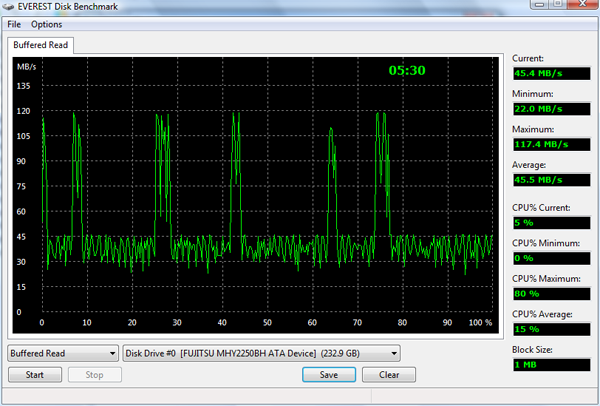Maximize the EVEREST Disk Benchmark window
This screenshot has width=600, height=406.
tap(558, 4)
